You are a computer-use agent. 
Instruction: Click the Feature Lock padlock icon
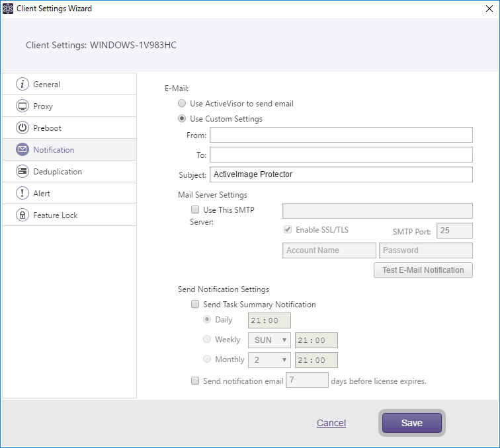pos(22,215)
